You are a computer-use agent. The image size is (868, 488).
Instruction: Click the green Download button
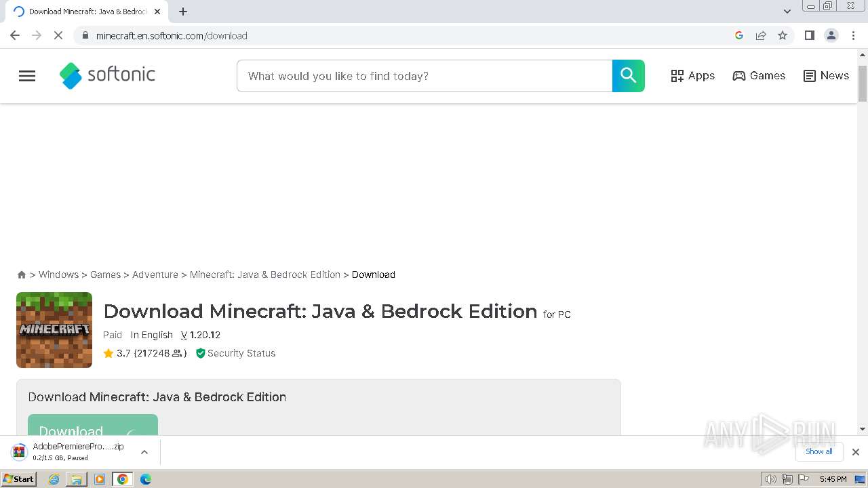[x=93, y=425]
